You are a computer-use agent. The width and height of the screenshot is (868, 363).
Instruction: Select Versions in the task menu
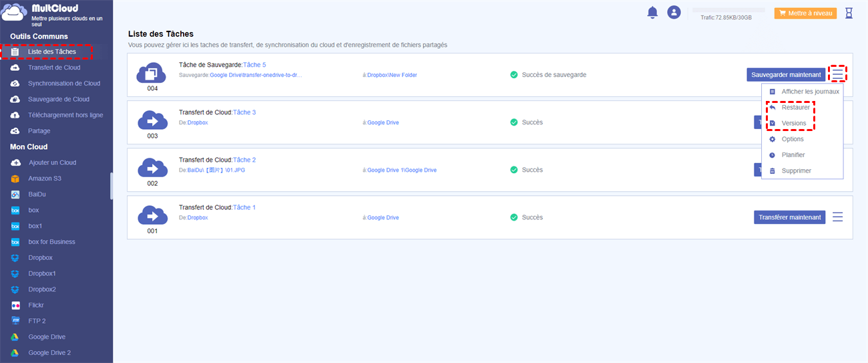tap(794, 123)
